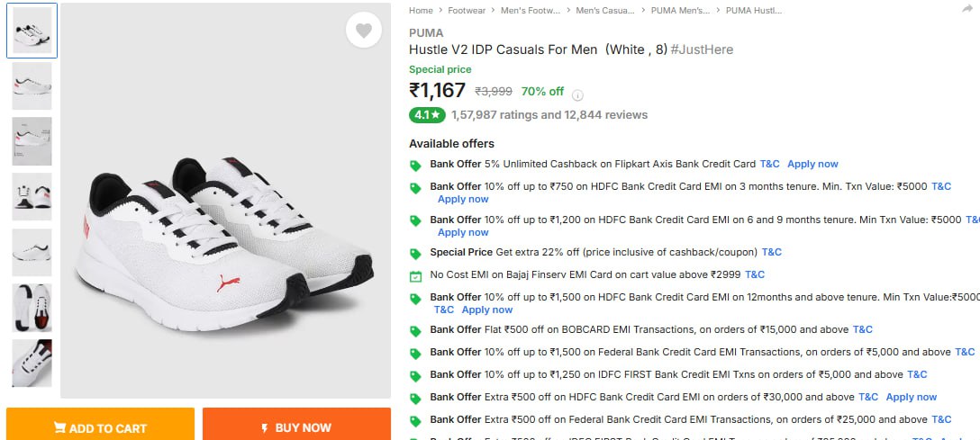Click the ADD TO CART button

tap(100, 427)
